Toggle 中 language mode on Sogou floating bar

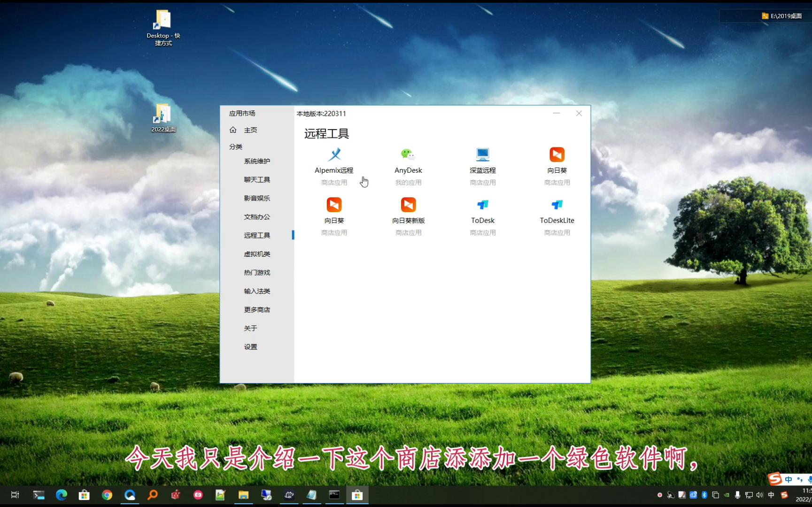pyautogui.click(x=789, y=479)
